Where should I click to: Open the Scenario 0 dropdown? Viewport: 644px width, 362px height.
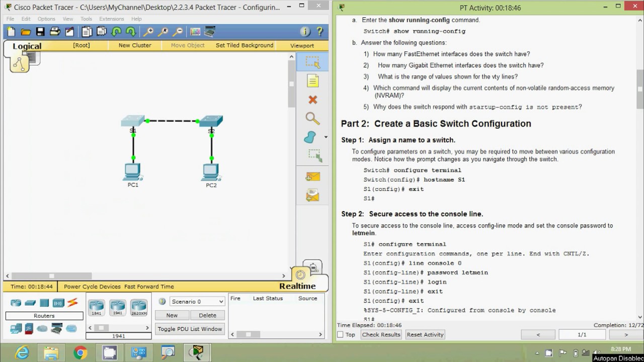coord(197,302)
